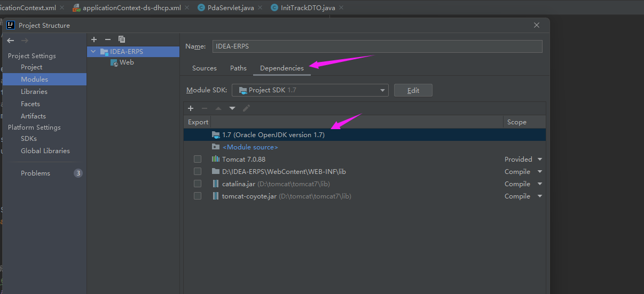Remove dependency with minus button
Viewport: 644px width, 294px height.
(x=204, y=108)
